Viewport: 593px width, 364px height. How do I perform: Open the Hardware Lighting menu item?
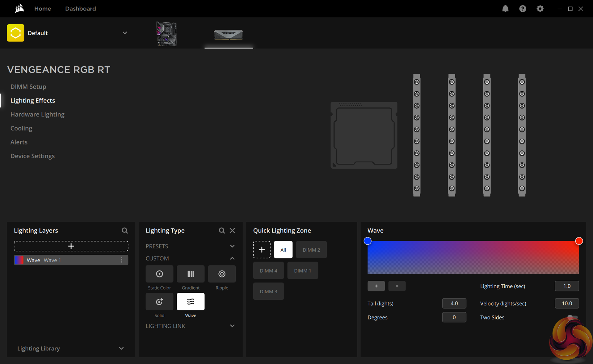pyautogui.click(x=37, y=114)
